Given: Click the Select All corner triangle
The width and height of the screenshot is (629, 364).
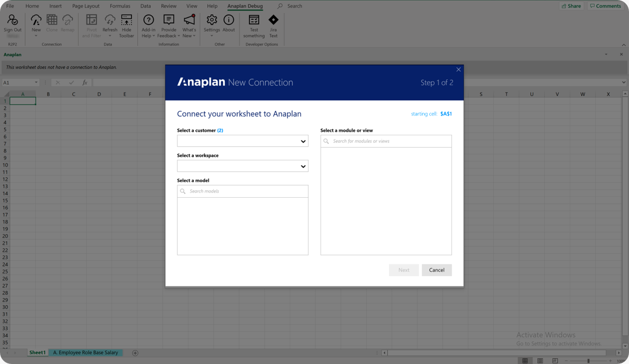Looking at the screenshot, I should [6, 94].
